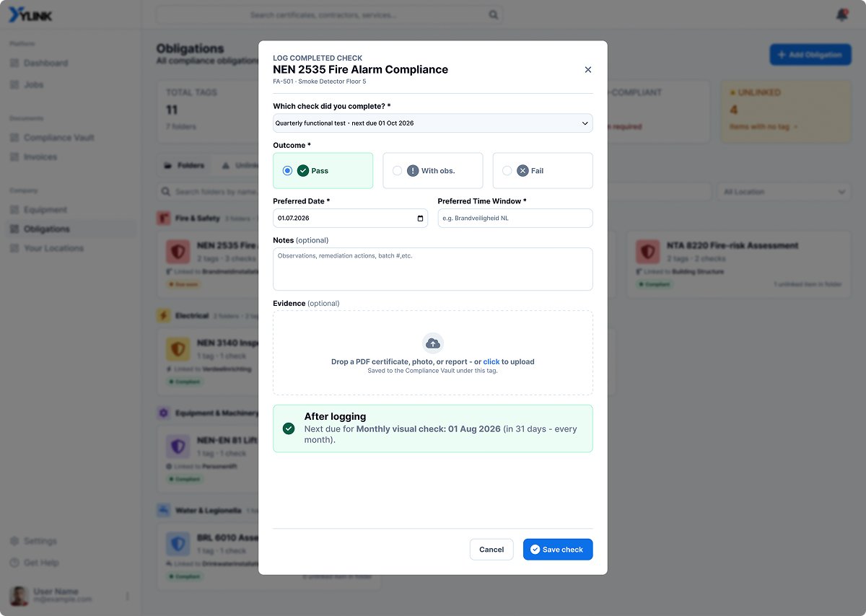This screenshot has height=616, width=866.
Task: Open Settings in the sidebar
Action: click(40, 541)
